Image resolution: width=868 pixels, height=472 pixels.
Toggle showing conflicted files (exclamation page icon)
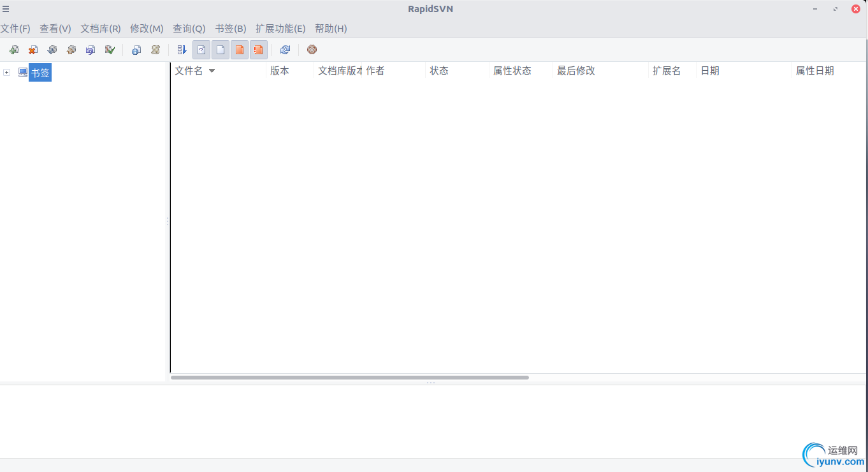coord(259,50)
